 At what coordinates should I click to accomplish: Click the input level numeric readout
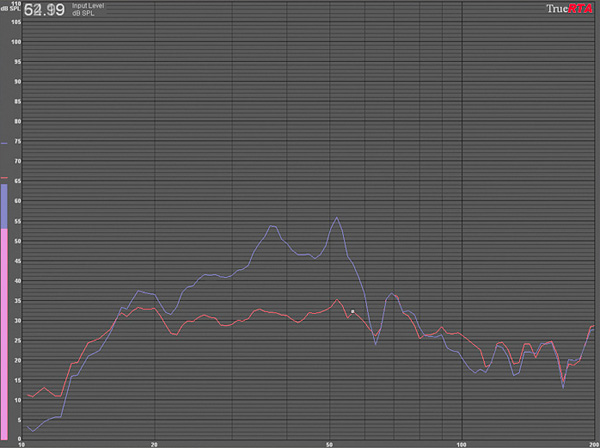tap(44, 10)
